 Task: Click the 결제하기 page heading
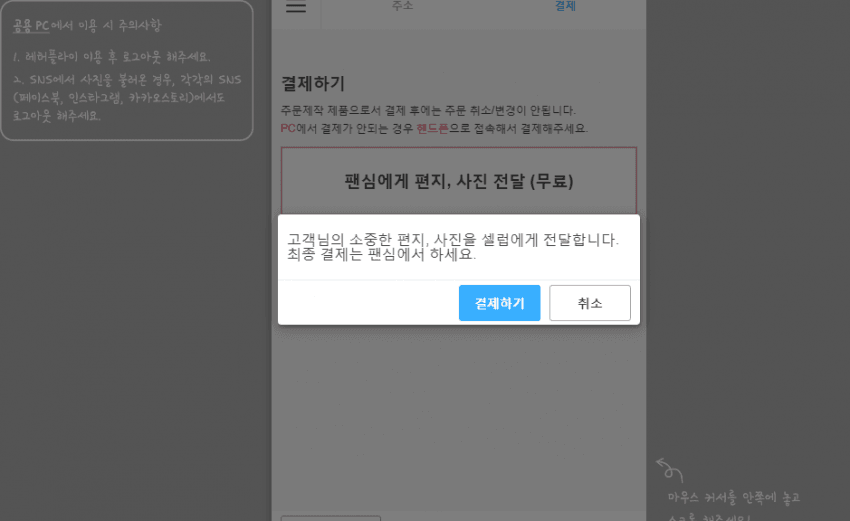coord(313,83)
